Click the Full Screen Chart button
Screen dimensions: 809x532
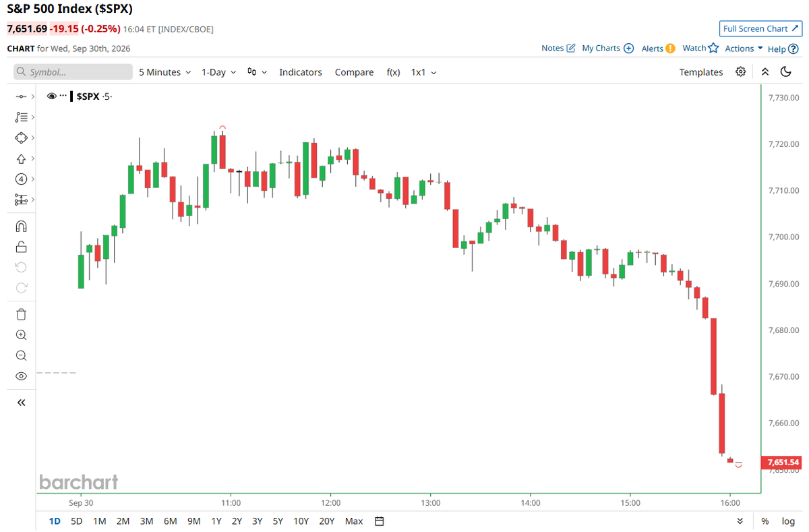pos(760,28)
